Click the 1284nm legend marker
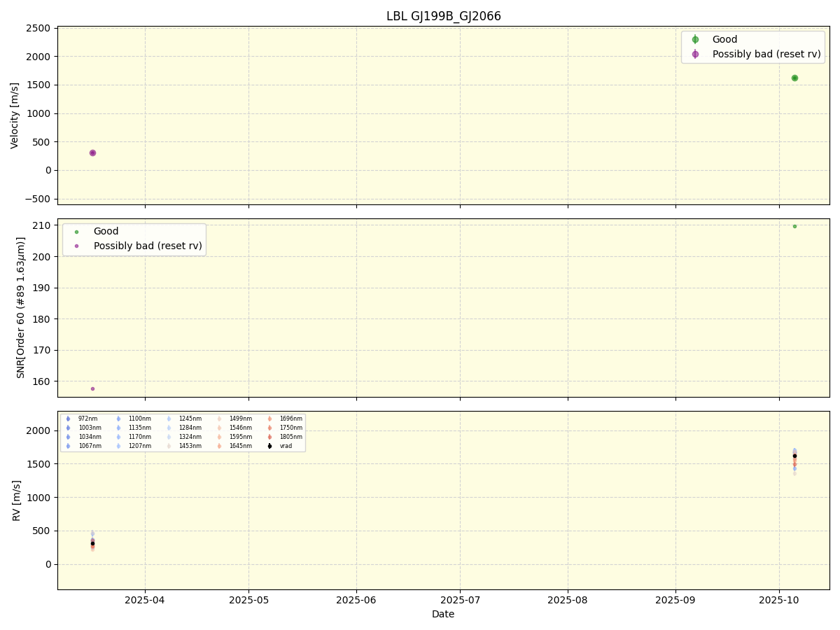The image size is (840, 630). (169, 428)
